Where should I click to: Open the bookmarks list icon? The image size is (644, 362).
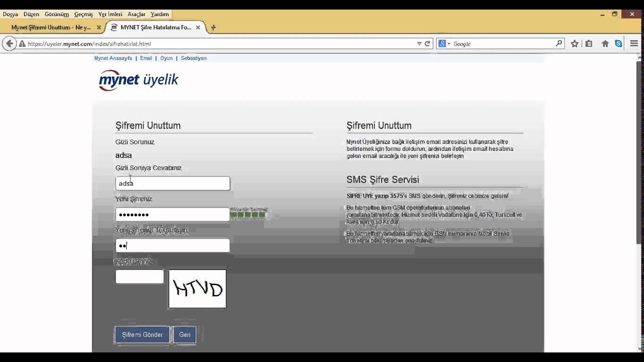pos(589,44)
